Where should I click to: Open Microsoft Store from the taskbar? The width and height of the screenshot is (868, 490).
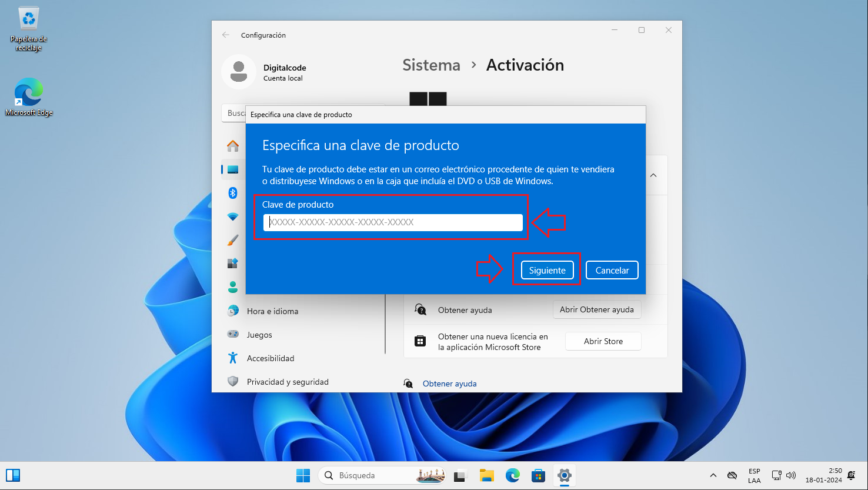click(538, 475)
